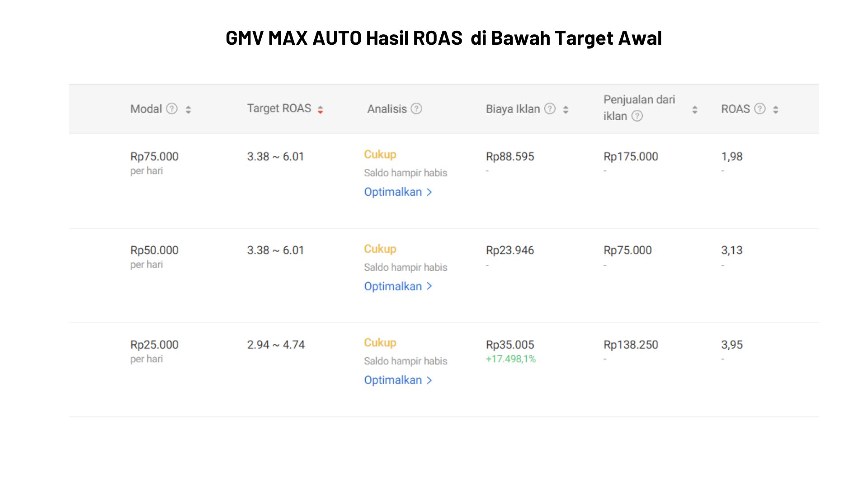
Task: Click the Analisis column header label
Action: click(x=387, y=109)
